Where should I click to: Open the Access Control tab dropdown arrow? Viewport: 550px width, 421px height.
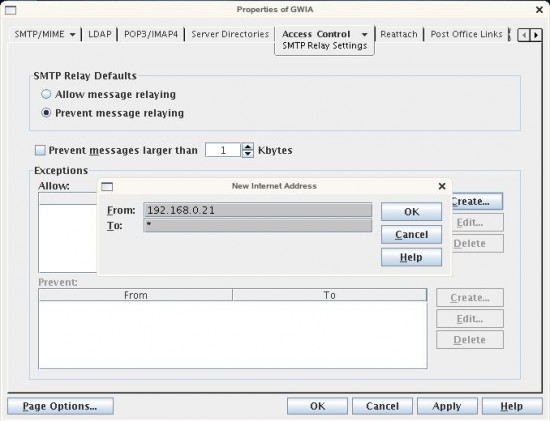(x=364, y=34)
